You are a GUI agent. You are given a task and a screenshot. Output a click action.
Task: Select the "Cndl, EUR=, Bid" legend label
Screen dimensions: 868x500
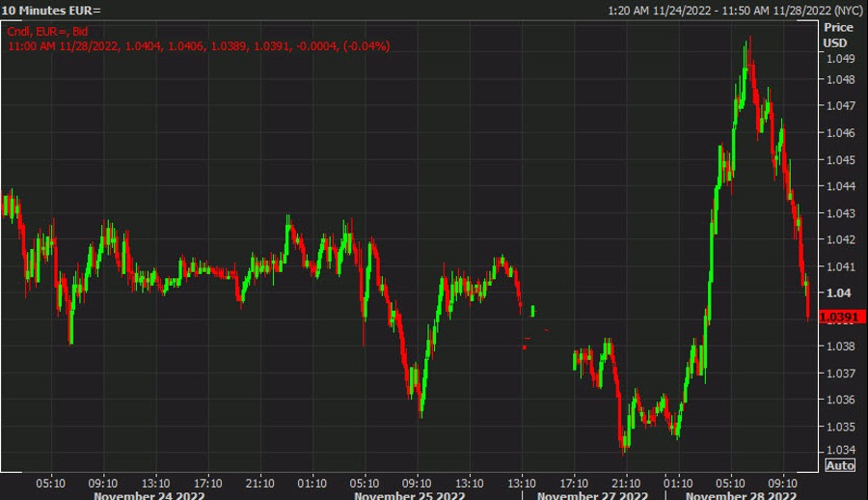[47, 32]
